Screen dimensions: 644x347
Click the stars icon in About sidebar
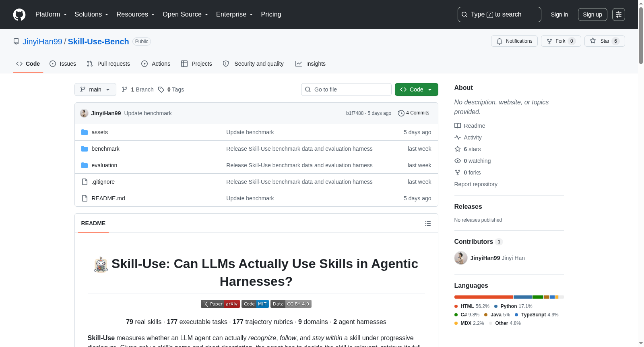click(x=458, y=149)
